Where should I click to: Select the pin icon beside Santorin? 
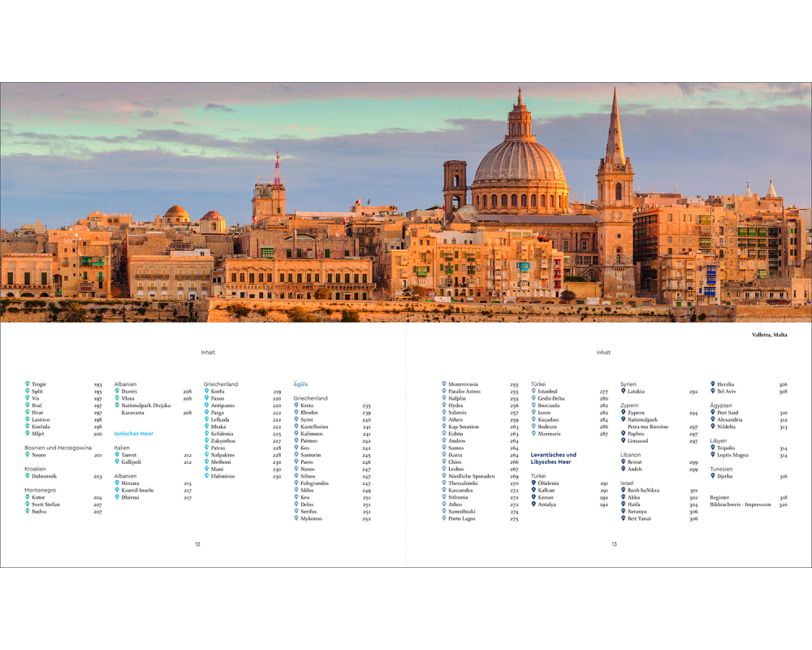pos(296,455)
